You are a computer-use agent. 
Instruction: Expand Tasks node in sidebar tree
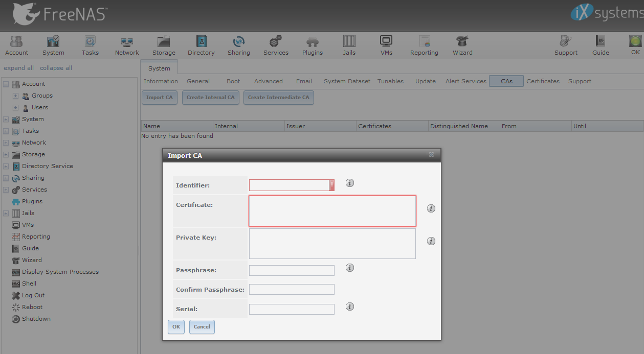(6, 131)
